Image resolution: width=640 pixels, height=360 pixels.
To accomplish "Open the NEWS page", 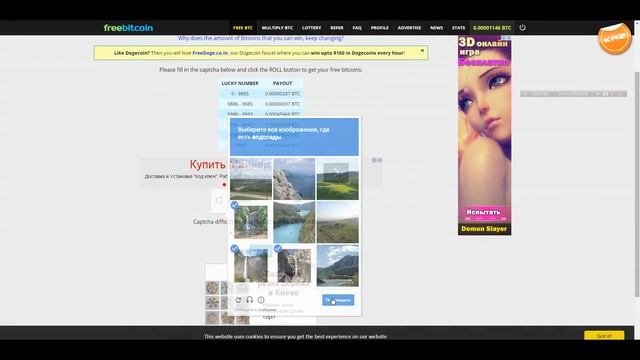I will (x=436, y=28).
